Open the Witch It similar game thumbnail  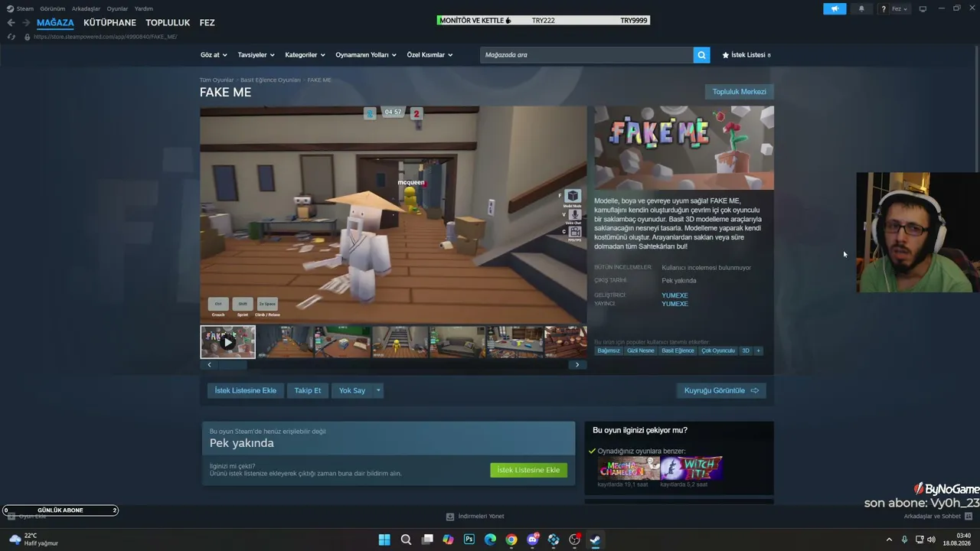[691, 468]
